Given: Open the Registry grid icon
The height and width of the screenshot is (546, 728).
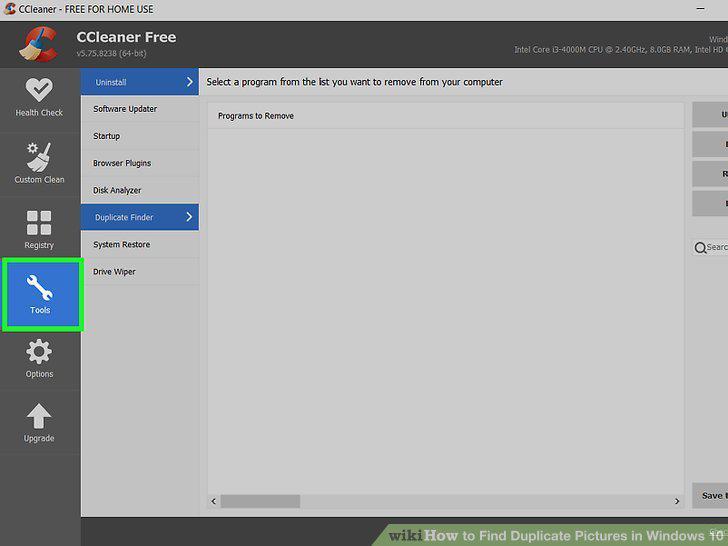Looking at the screenshot, I should pyautogui.click(x=39, y=223).
